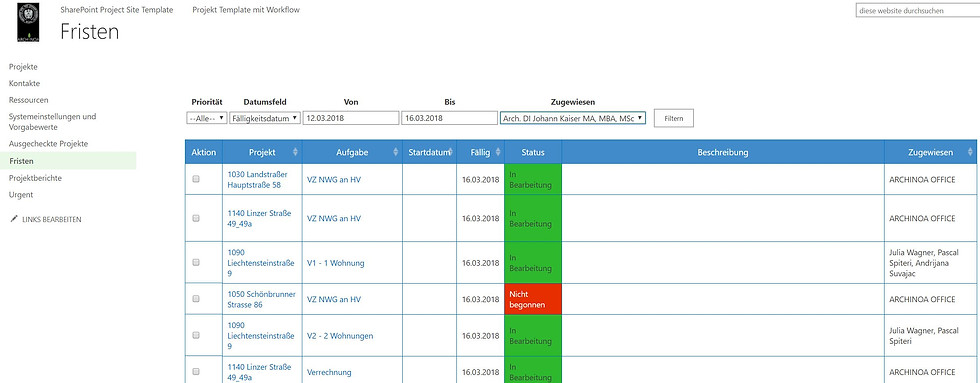Click the pencil icon beside Links bearbeiten

tap(14, 219)
